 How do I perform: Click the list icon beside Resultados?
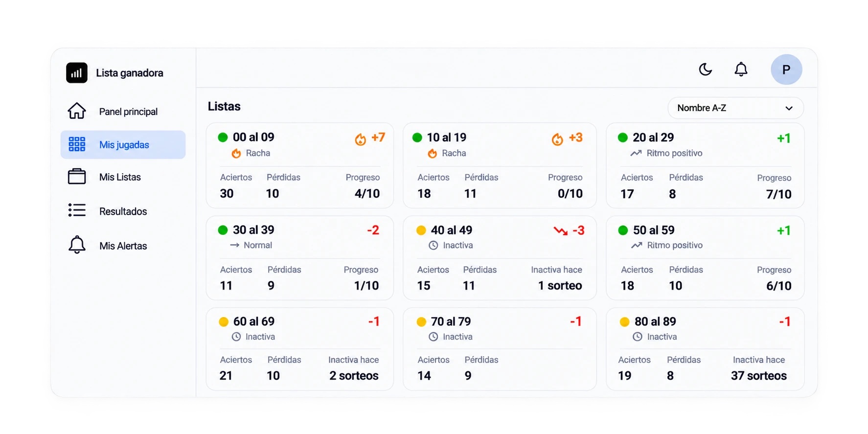[x=77, y=210]
